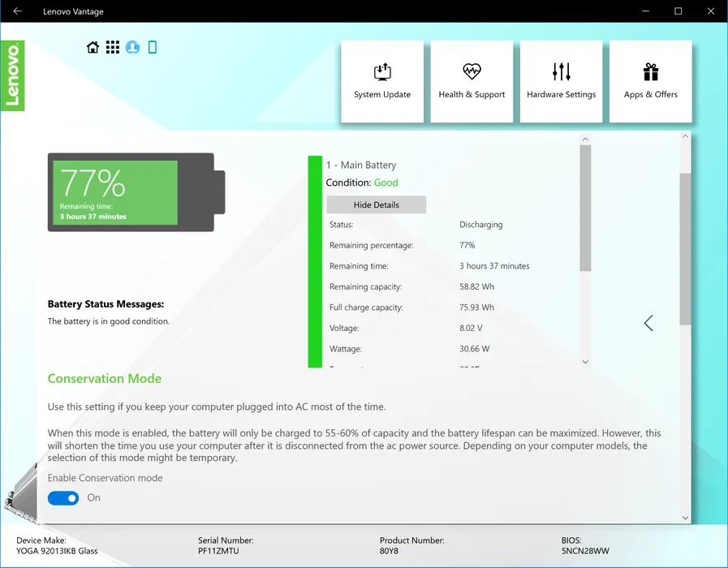The image size is (728, 568).
Task: Click the Apps & Offers gift icon
Action: [x=651, y=72]
